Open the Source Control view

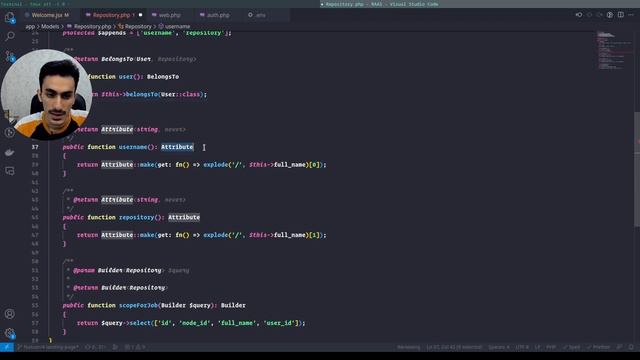point(10,56)
